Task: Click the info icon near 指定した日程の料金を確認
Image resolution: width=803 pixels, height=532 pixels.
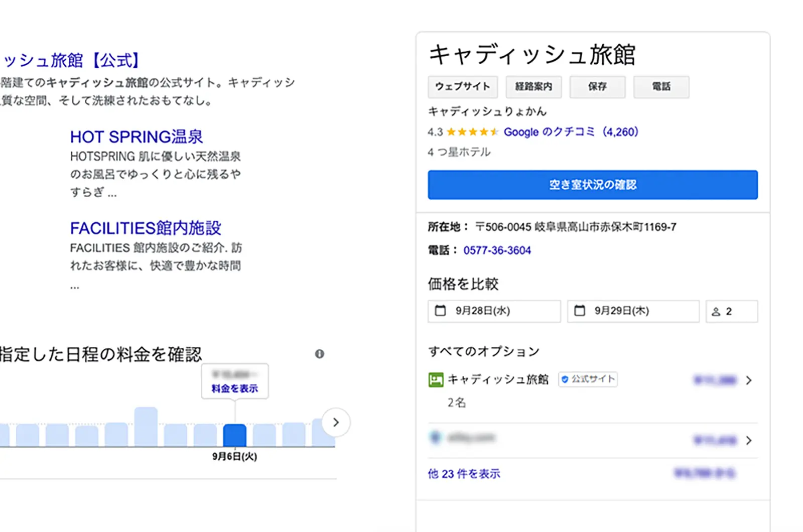Action: click(320, 354)
